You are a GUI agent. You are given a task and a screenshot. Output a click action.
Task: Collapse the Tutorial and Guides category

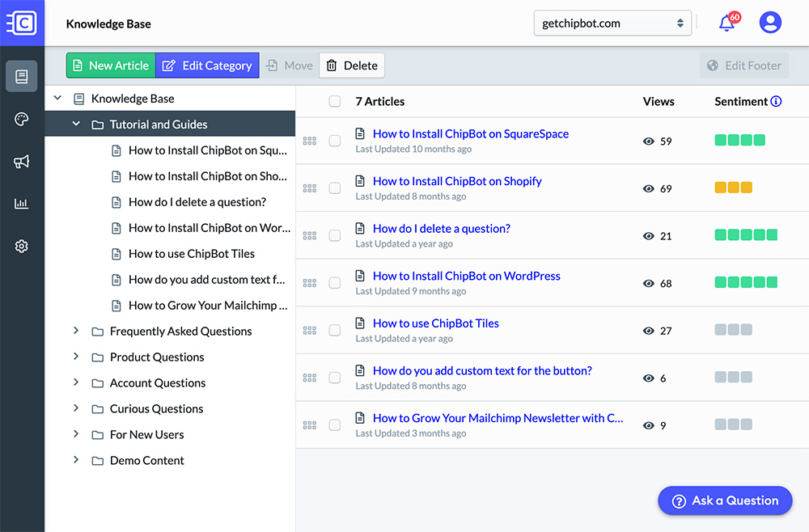[76, 125]
